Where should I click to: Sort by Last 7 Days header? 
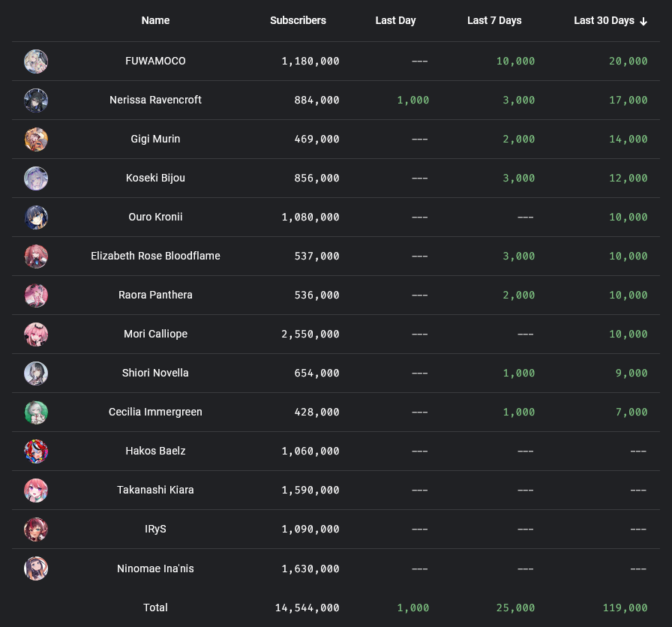(x=494, y=21)
